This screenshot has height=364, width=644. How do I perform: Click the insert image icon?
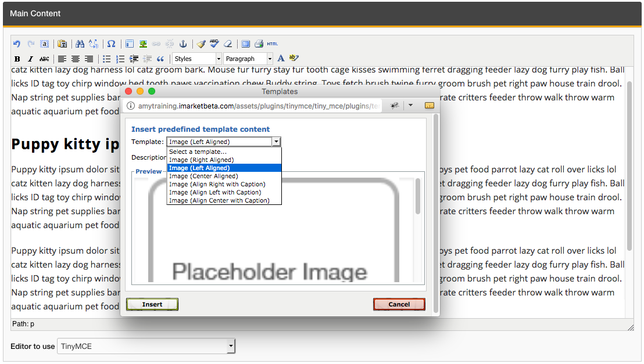[143, 44]
